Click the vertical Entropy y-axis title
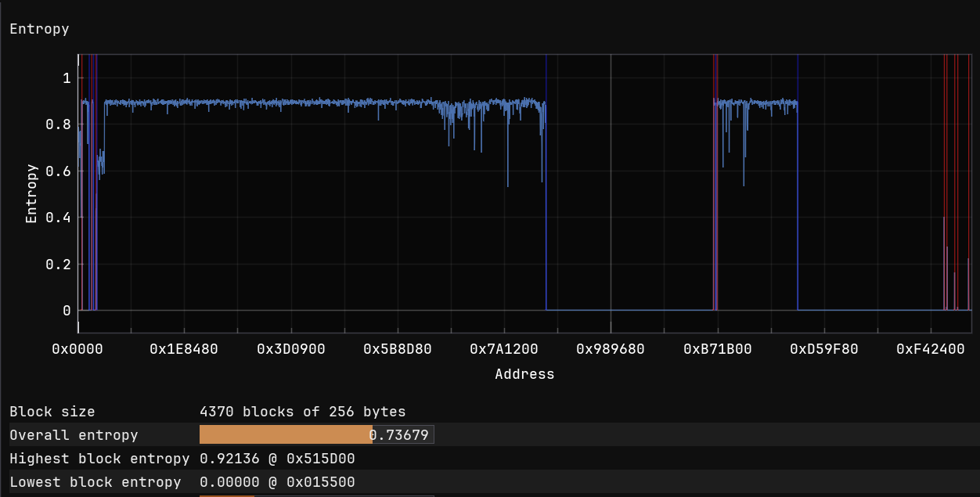The image size is (980, 497). 31,193
